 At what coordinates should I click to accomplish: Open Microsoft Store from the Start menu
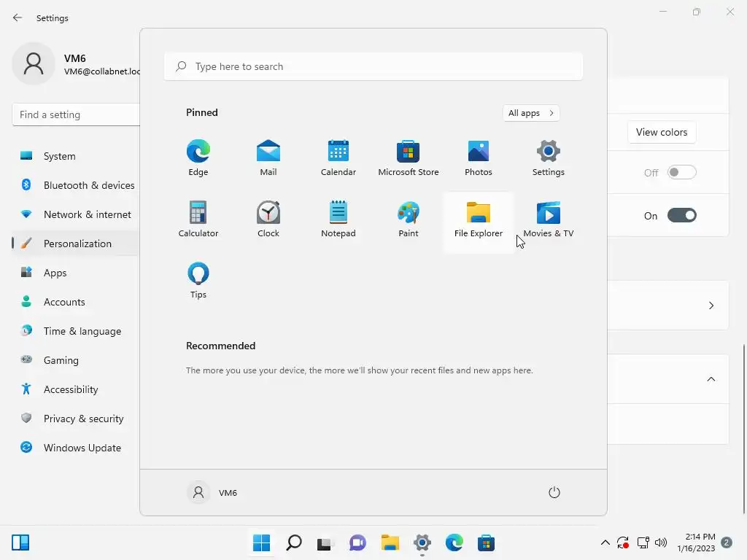click(x=409, y=157)
